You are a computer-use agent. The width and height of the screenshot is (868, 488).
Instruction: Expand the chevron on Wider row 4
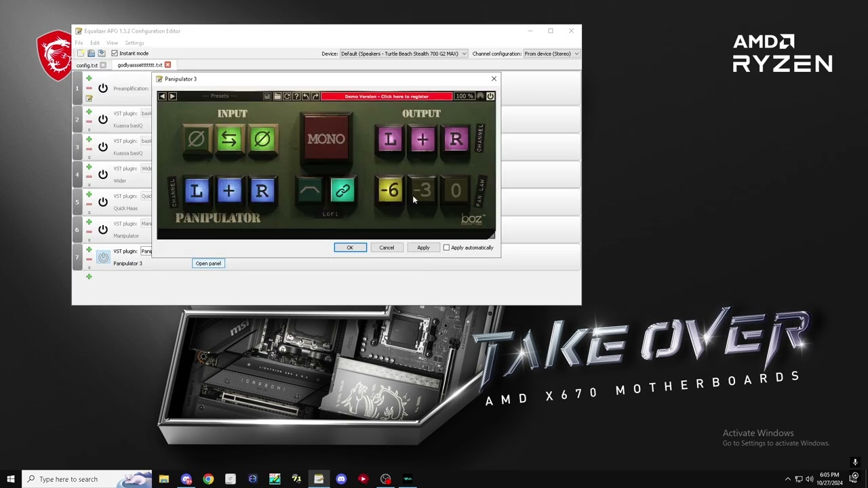point(89,185)
